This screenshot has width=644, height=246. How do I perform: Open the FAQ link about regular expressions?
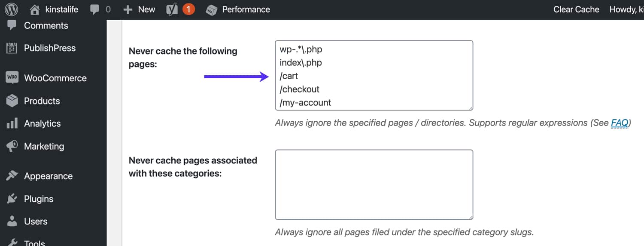pos(620,123)
